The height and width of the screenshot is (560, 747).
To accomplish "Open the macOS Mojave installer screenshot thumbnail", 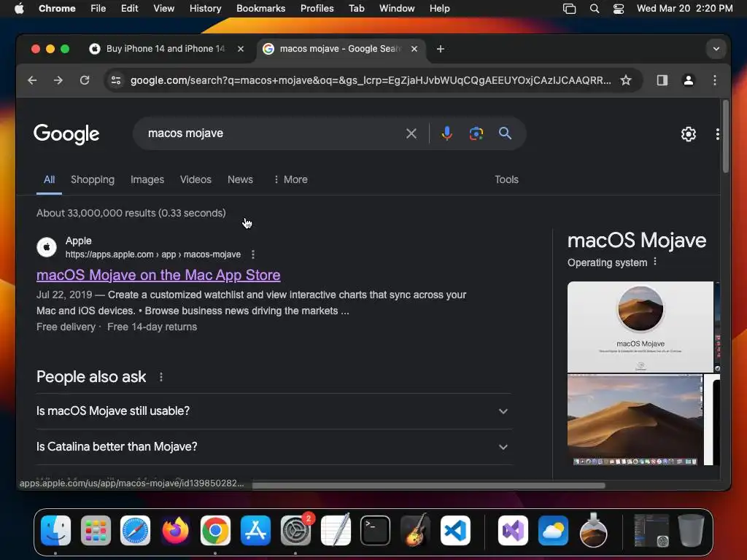I will (x=640, y=327).
